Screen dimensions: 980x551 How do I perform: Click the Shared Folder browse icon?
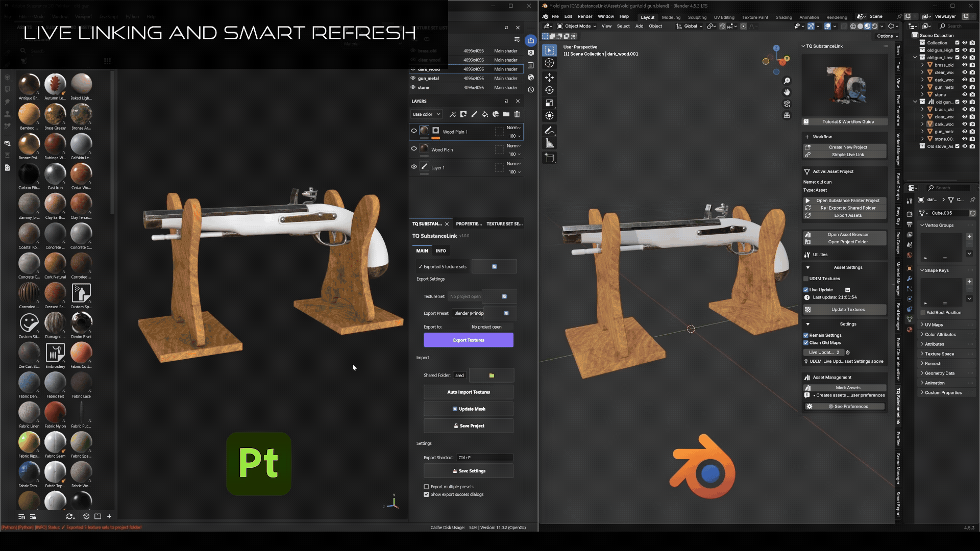click(492, 375)
